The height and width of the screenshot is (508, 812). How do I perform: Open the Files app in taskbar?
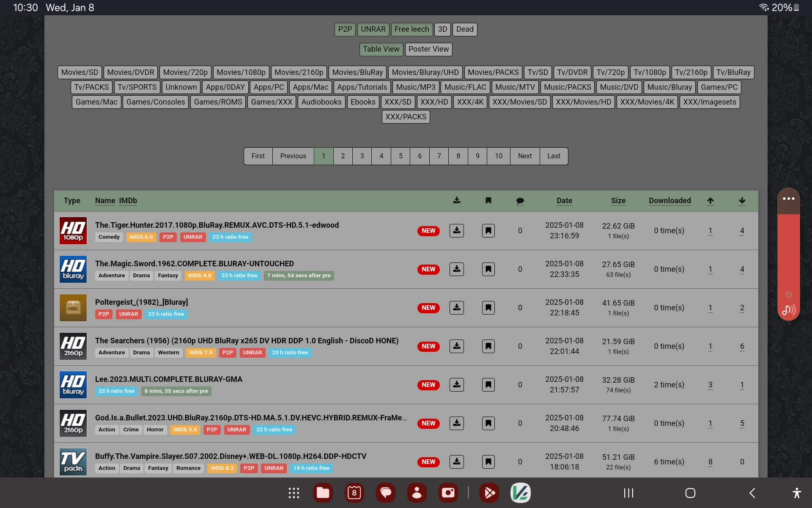pos(323,493)
